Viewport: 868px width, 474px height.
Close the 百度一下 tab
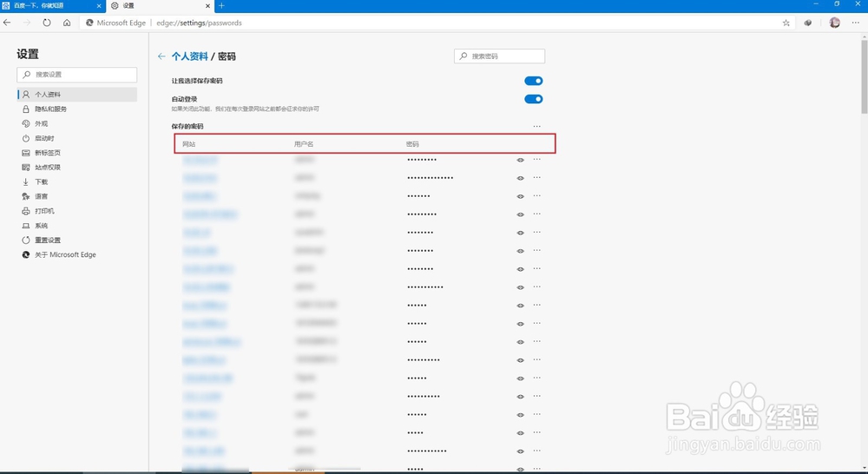[x=99, y=5]
